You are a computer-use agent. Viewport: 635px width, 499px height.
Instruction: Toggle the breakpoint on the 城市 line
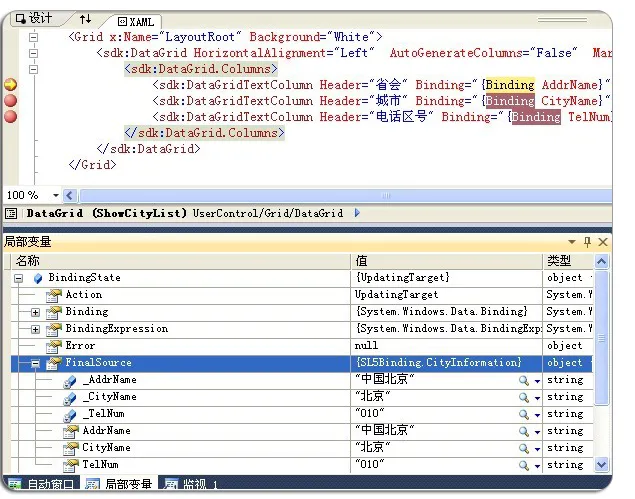tap(11, 100)
